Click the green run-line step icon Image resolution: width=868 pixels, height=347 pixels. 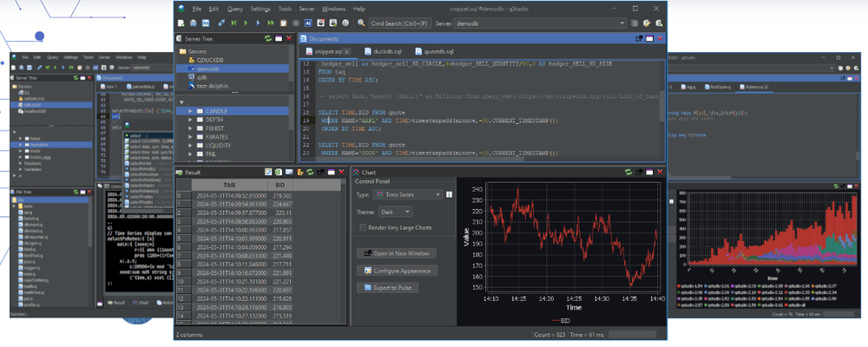(x=233, y=23)
